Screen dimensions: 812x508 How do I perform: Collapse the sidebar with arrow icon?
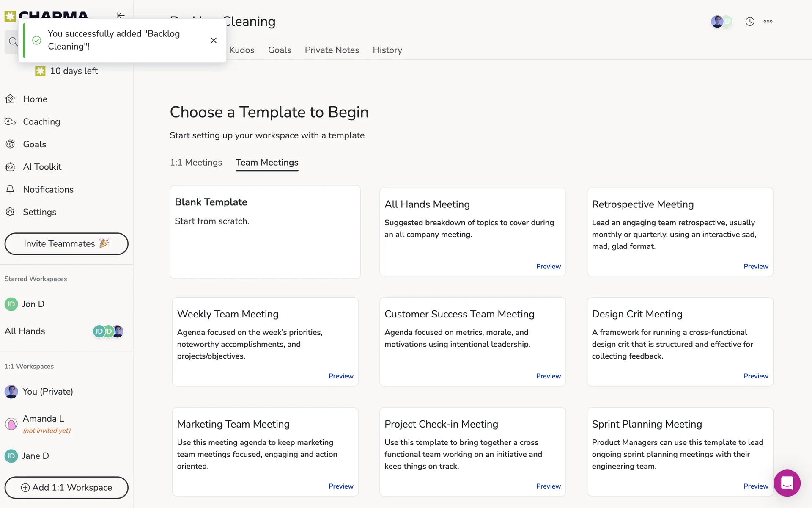121,15
